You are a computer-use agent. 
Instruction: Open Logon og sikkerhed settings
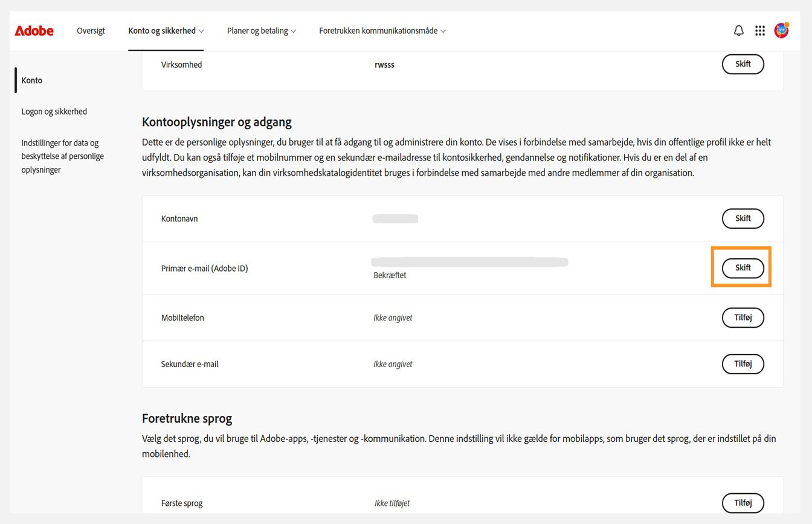coord(54,111)
